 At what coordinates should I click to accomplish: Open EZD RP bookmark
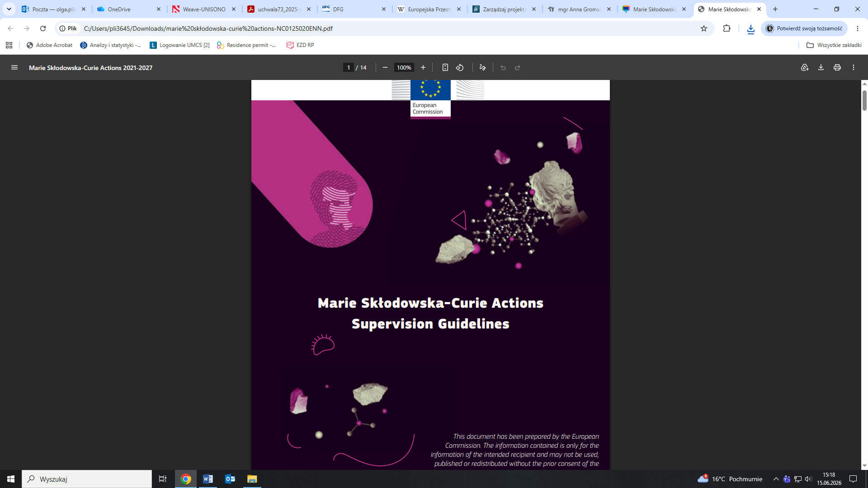[300, 45]
